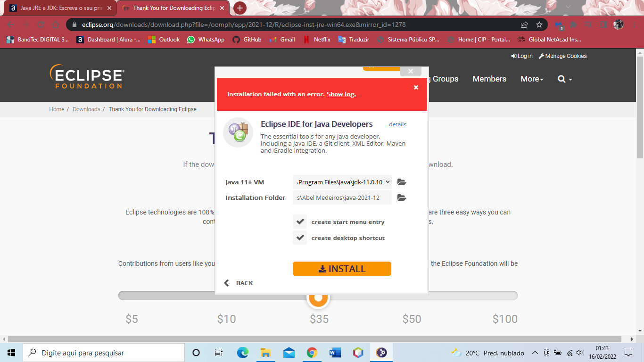Open the Sistema Público SP bookmark
Screen dimensions: 644x362
pyautogui.click(x=408, y=40)
